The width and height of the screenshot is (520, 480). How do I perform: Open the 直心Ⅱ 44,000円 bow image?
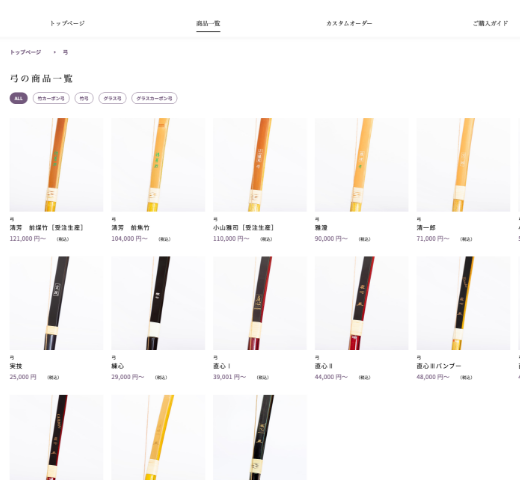(361, 303)
